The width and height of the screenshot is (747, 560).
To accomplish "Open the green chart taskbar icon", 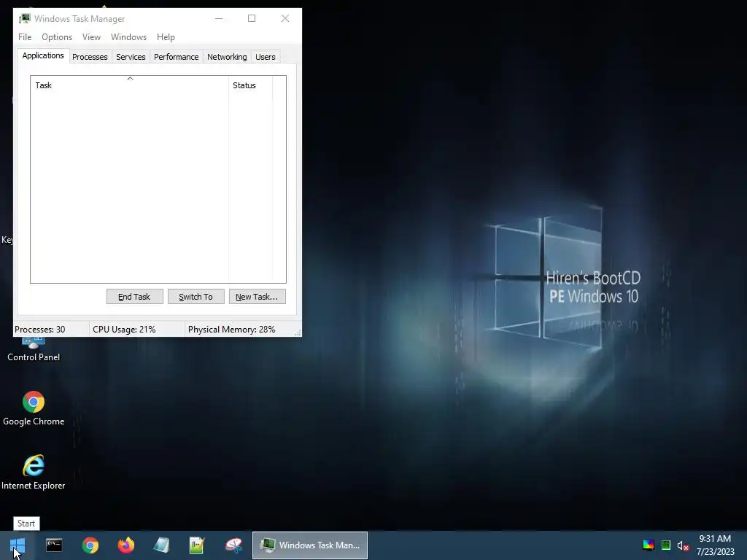I will tap(197, 545).
